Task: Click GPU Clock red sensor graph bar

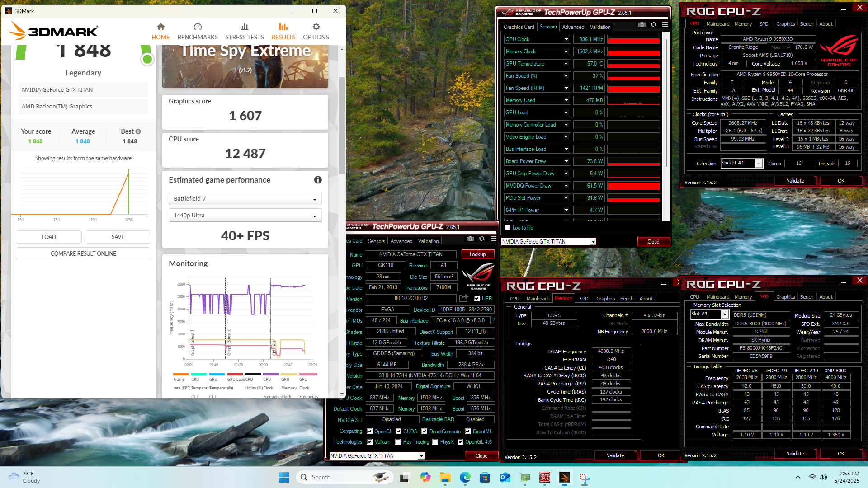Action: (633, 40)
